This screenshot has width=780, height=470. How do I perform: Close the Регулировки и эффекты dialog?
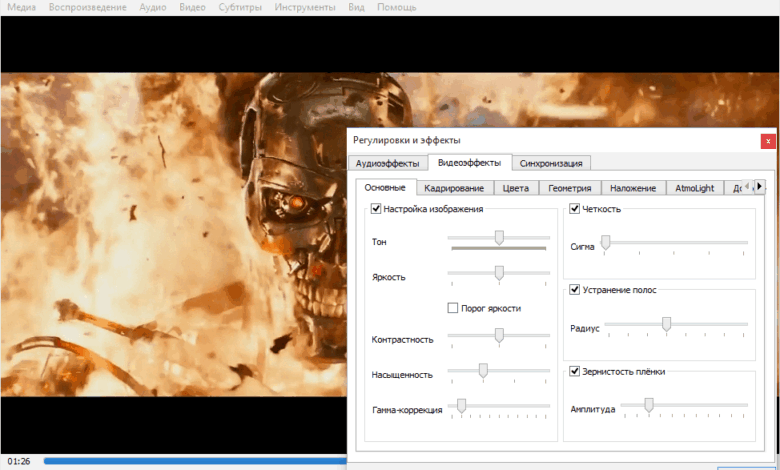[767, 141]
